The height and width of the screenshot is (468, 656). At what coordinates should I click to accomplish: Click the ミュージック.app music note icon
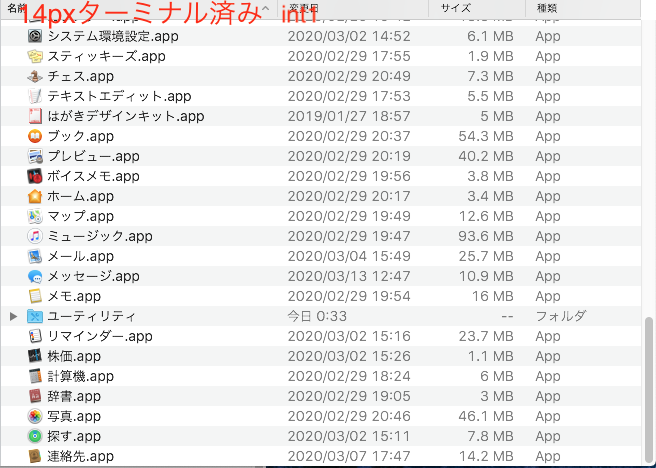coord(35,236)
